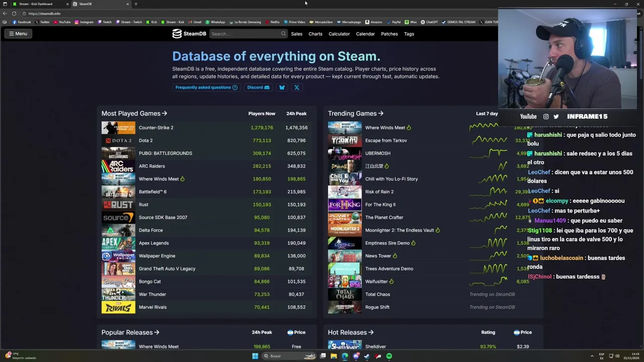
Task: Open the Trending Games list
Action: (x=355, y=114)
